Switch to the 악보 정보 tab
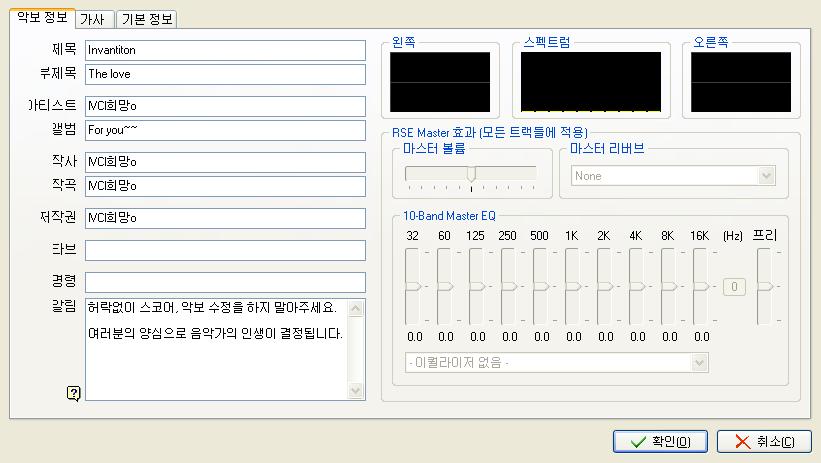Screen dimensions: 821x463 click(x=42, y=17)
